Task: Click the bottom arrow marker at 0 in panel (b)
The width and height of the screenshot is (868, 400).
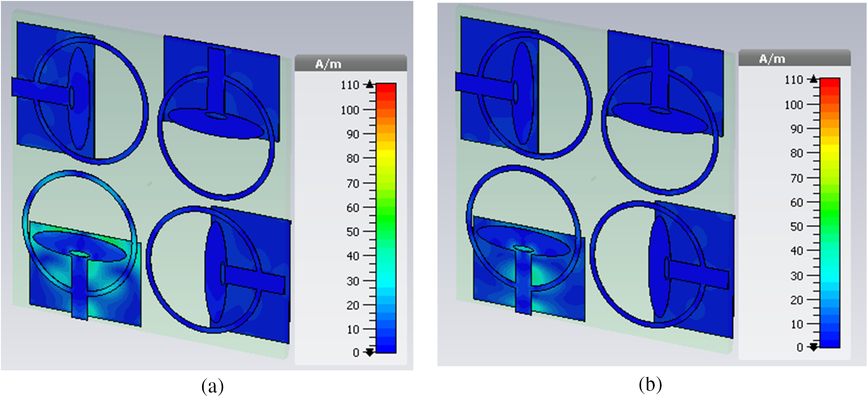Action: coord(813,347)
